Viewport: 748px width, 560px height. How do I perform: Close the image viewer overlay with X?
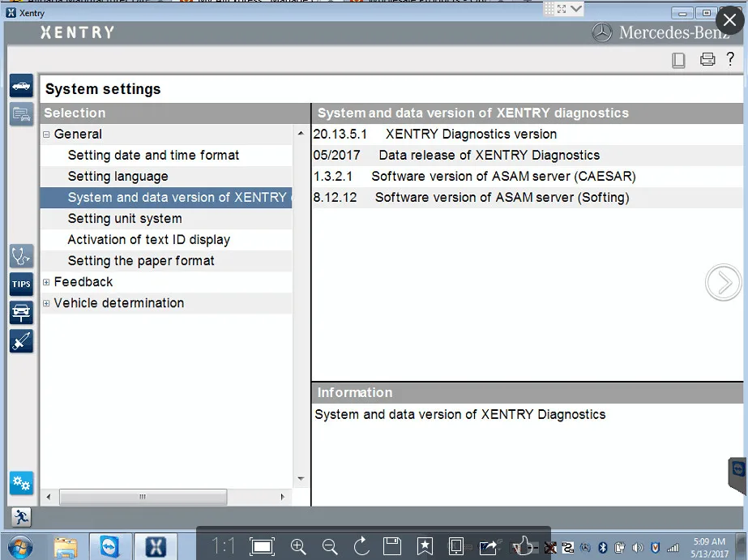(730, 20)
